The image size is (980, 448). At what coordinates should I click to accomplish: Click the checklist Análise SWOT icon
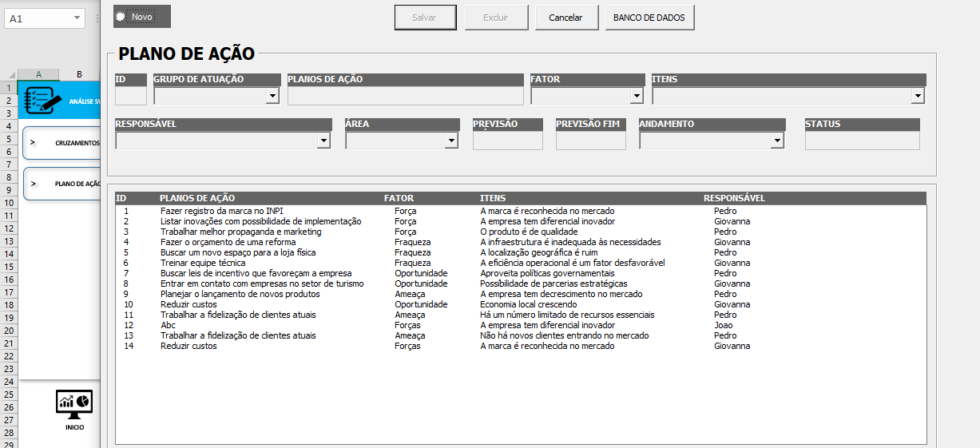pos(42,101)
